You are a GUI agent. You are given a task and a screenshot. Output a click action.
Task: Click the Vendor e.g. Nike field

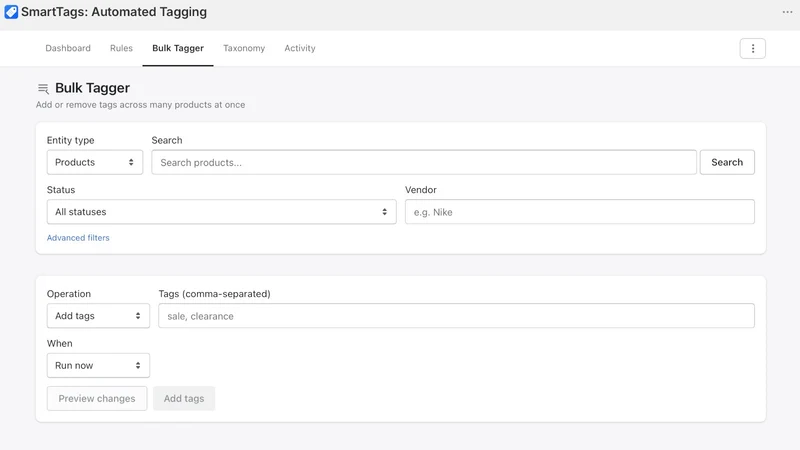click(x=580, y=212)
